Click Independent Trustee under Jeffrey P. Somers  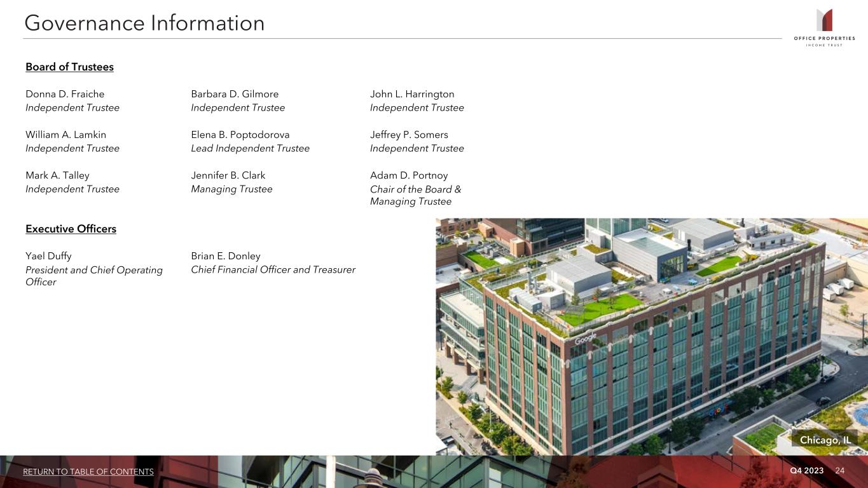point(417,148)
